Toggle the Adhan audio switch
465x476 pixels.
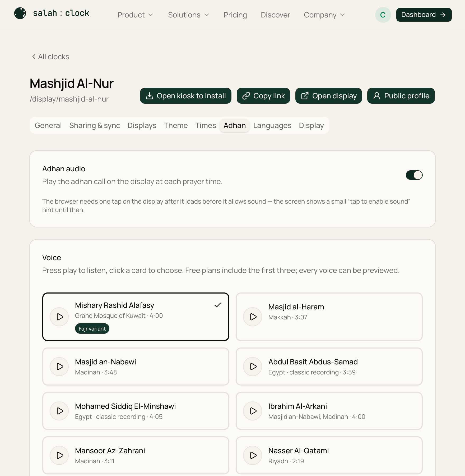click(x=414, y=175)
